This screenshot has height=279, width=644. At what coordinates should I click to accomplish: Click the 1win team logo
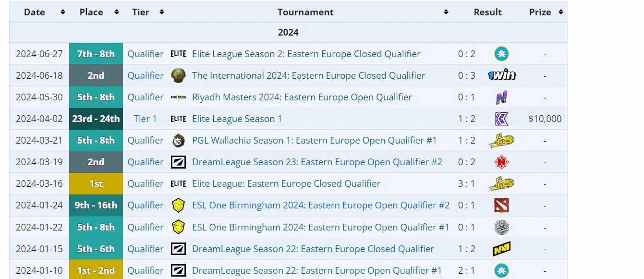pyautogui.click(x=501, y=75)
